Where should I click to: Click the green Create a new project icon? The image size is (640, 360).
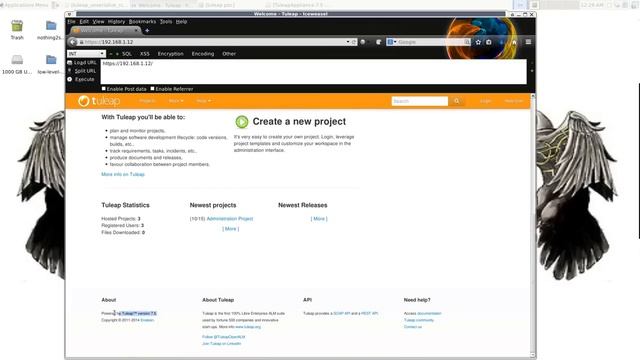pyautogui.click(x=242, y=122)
